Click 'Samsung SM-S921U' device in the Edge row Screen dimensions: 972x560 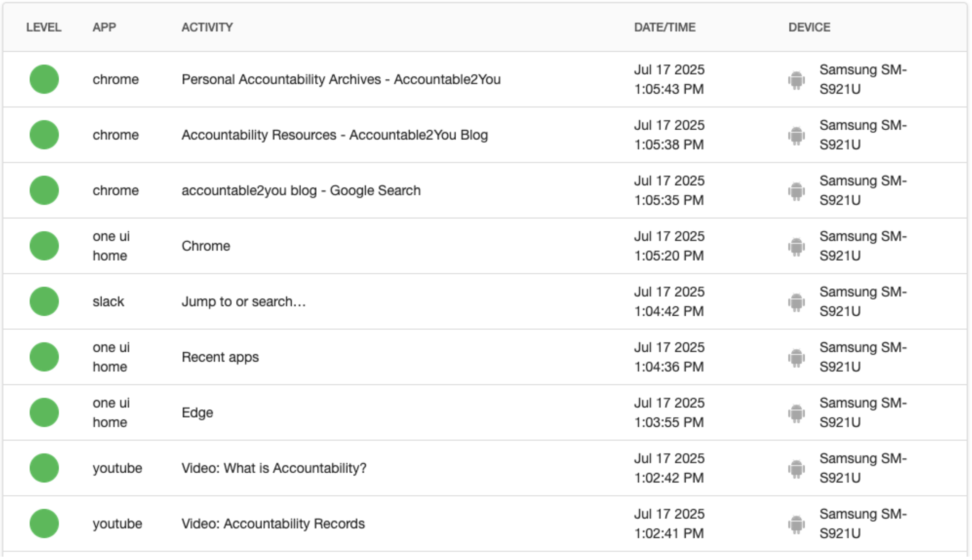pyautogui.click(x=863, y=413)
